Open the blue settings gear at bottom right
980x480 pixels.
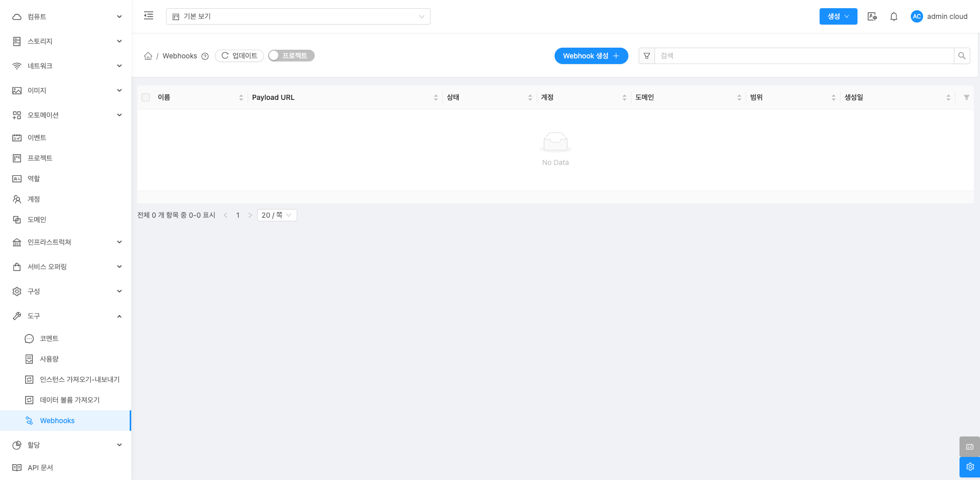point(969,467)
